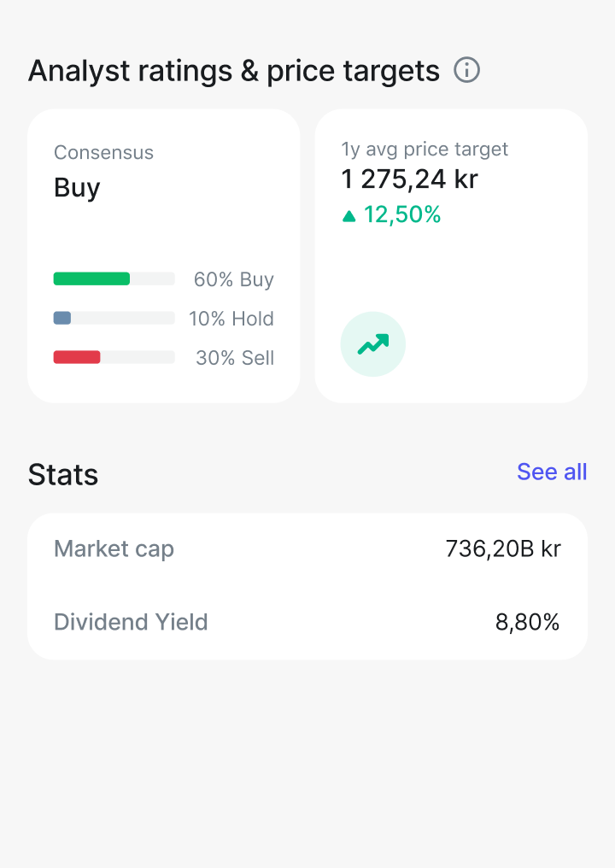The width and height of the screenshot is (615, 868).
Task: Tap the green trending-up arrow circle icon
Action: click(373, 344)
